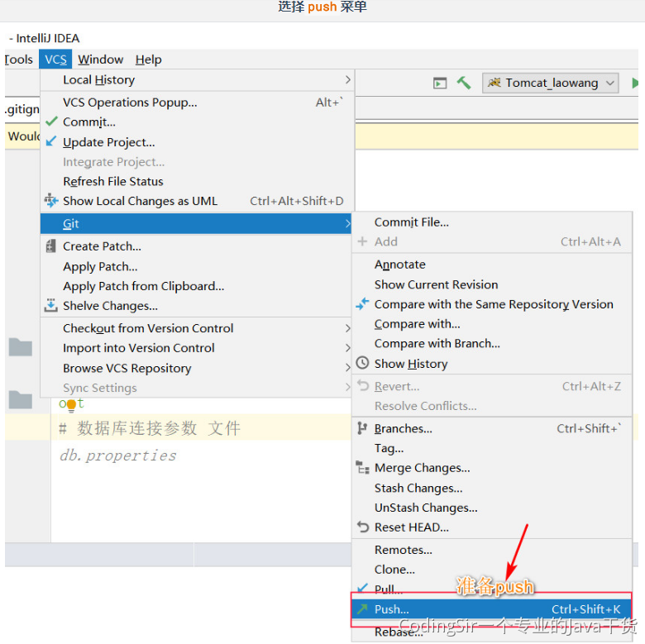
Task: Choose Annotate in Git submenu
Action: [492, 264]
